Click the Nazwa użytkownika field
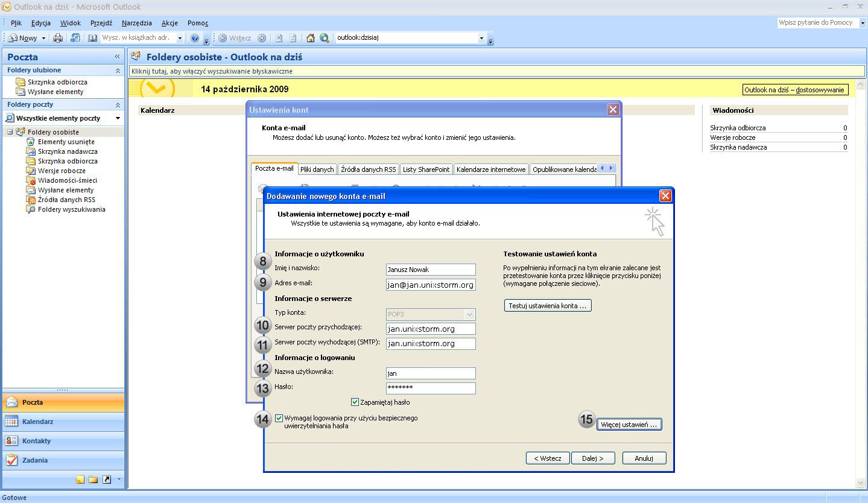The width and height of the screenshot is (868, 503). tap(431, 373)
